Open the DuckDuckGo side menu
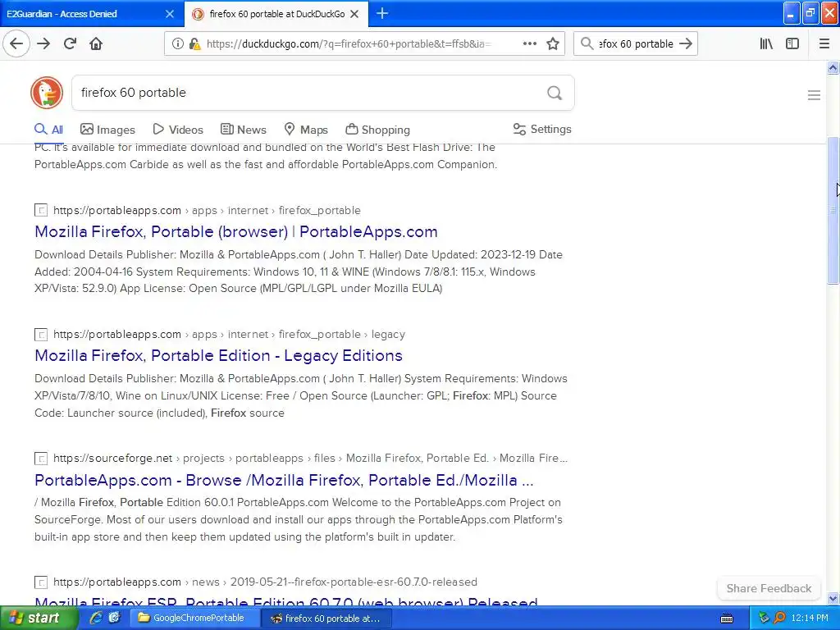This screenshot has width=840, height=630. (x=814, y=95)
